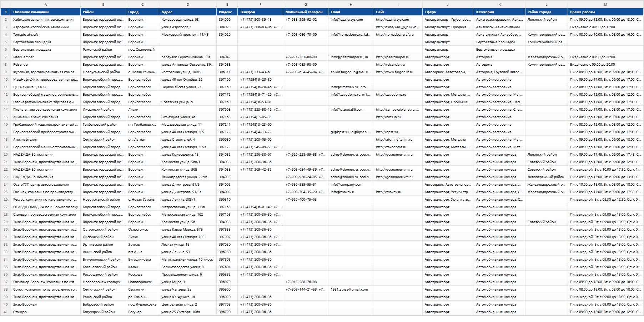Image resolution: width=644 pixels, height=322 pixels.
Task: Click the 'Мобильный телефон' header cell
Action: click(306, 12)
